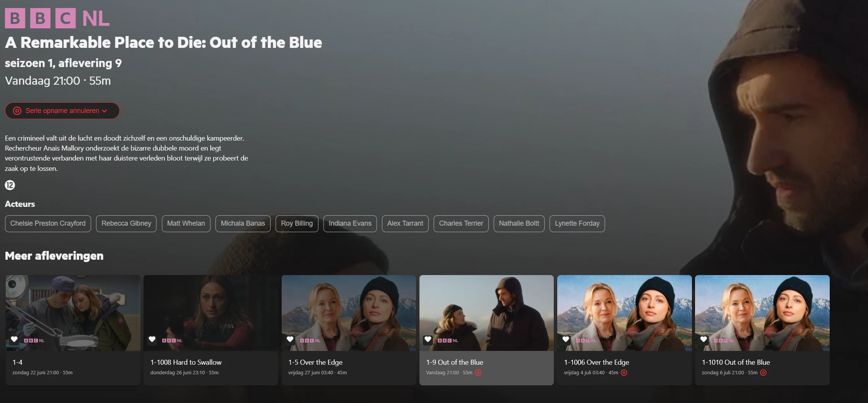Open actor tag Roy Billing

coord(297,223)
